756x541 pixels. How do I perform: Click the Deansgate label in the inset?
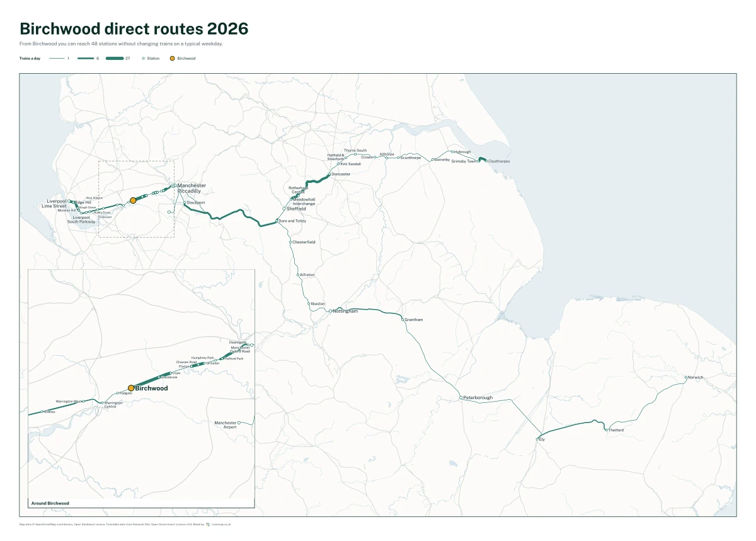238,342
